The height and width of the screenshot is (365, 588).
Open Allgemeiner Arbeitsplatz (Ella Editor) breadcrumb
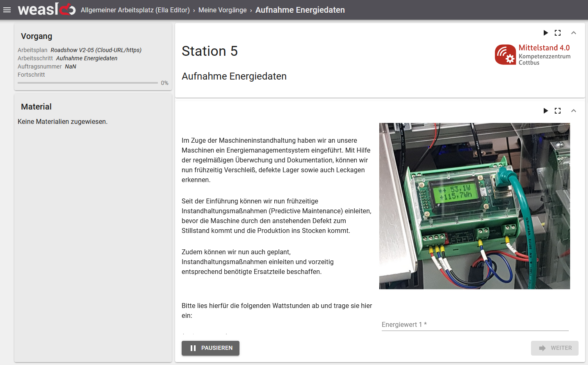135,10
